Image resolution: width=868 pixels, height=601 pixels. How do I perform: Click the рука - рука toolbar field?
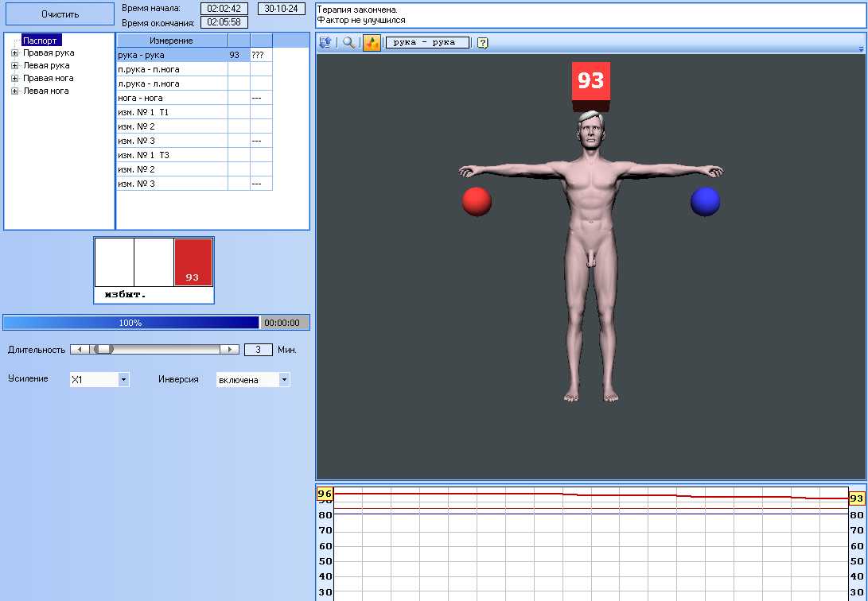click(x=427, y=43)
